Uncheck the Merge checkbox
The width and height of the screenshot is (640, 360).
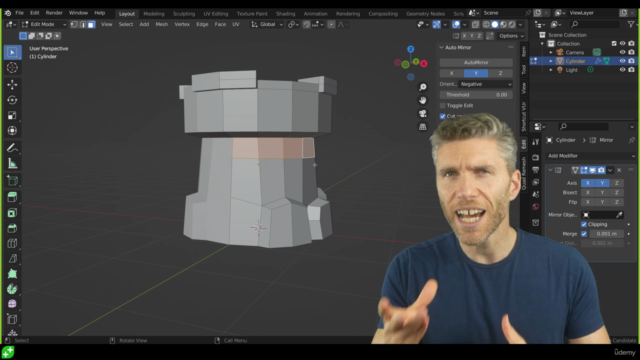[x=584, y=234]
